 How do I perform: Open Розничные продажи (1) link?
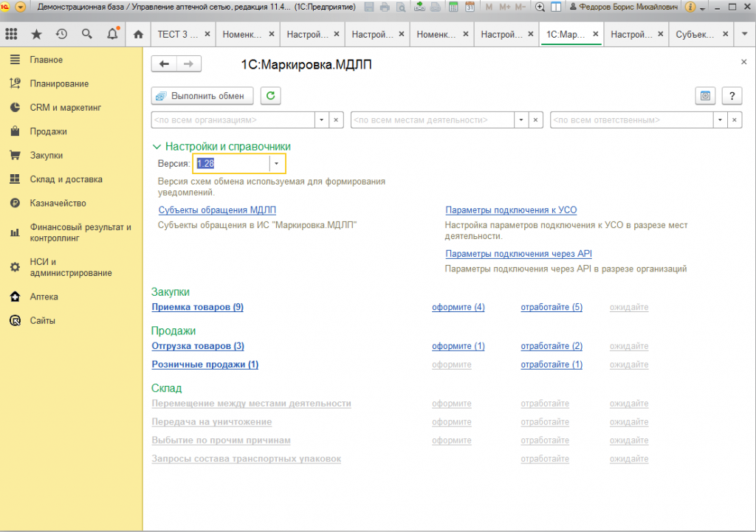[205, 365]
